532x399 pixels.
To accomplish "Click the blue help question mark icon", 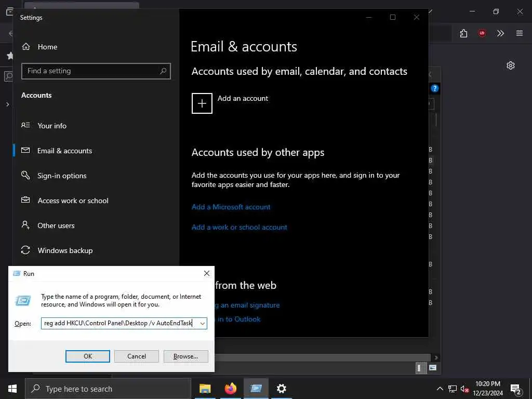I will click(x=435, y=88).
